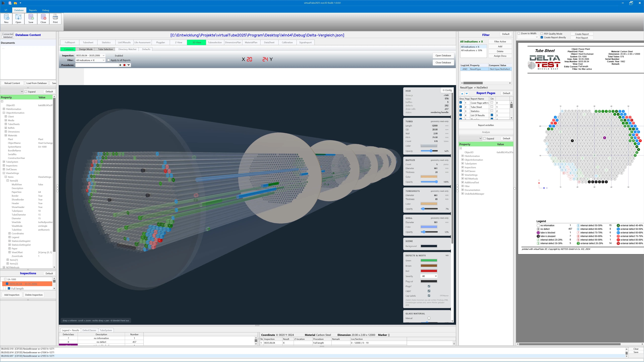Image resolution: width=644 pixels, height=362 pixels.
Task: Switch to the Debug ribbon tab
Action: (46, 10)
